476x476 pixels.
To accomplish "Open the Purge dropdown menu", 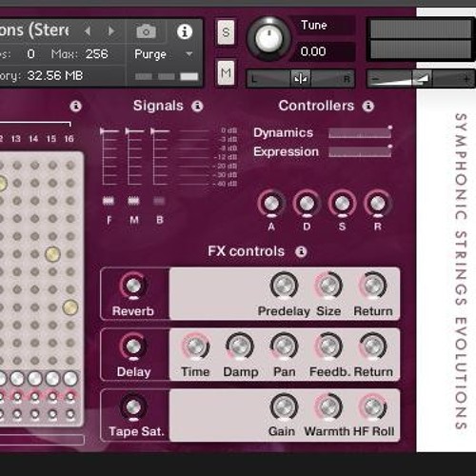I will [x=164, y=54].
